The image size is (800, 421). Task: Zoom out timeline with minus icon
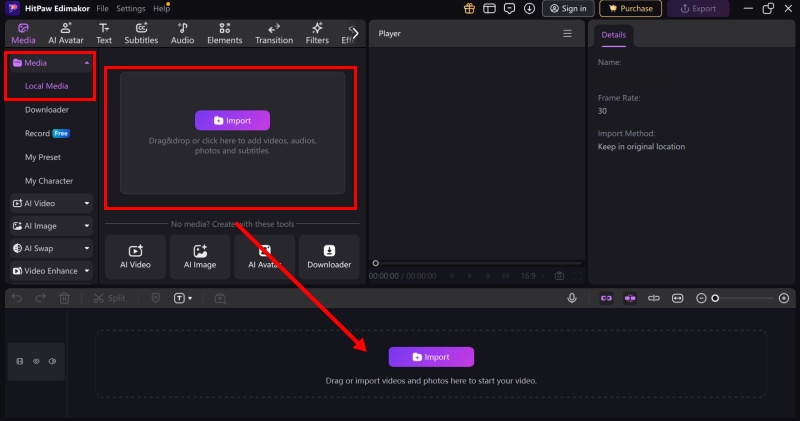tap(702, 298)
